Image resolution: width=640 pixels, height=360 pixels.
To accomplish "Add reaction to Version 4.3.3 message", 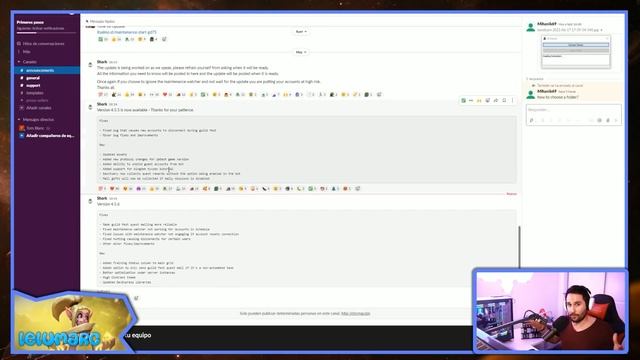I will tap(358, 189).
